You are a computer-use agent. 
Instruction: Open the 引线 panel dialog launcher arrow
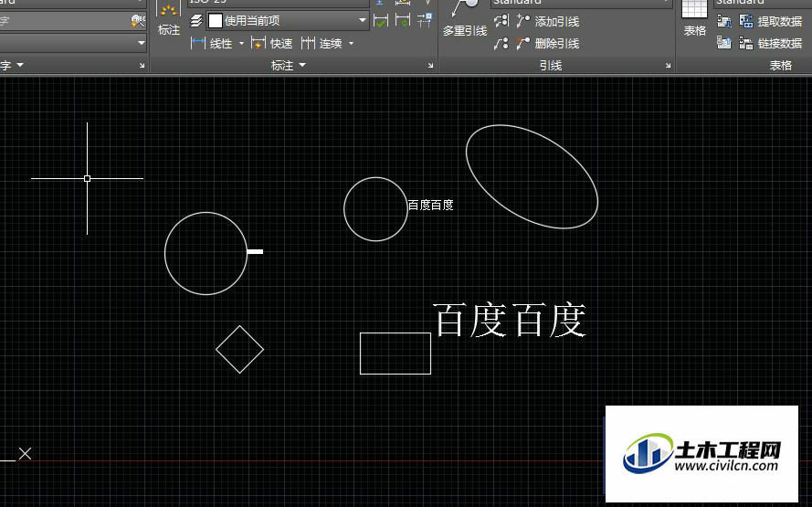[668, 66]
